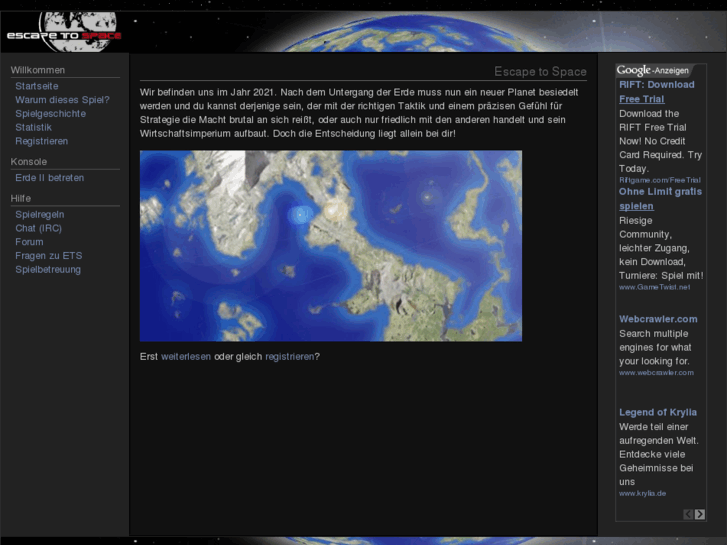
Task: Click the planet map image
Action: pyautogui.click(x=331, y=246)
